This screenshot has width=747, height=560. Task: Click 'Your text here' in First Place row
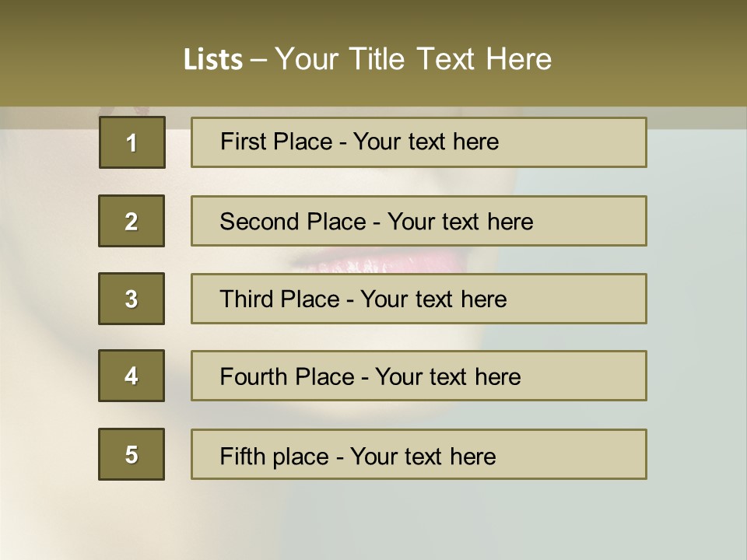(x=426, y=142)
